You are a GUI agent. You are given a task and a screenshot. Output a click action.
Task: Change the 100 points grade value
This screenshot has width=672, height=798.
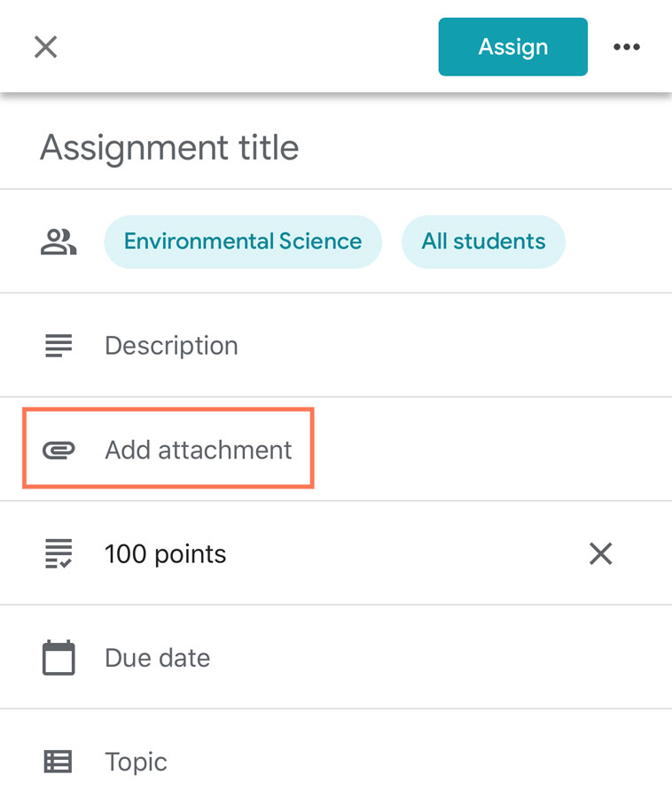(x=165, y=553)
